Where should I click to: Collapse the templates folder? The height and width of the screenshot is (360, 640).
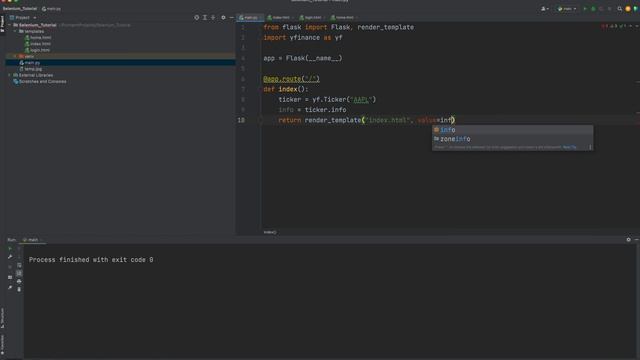tap(15, 31)
